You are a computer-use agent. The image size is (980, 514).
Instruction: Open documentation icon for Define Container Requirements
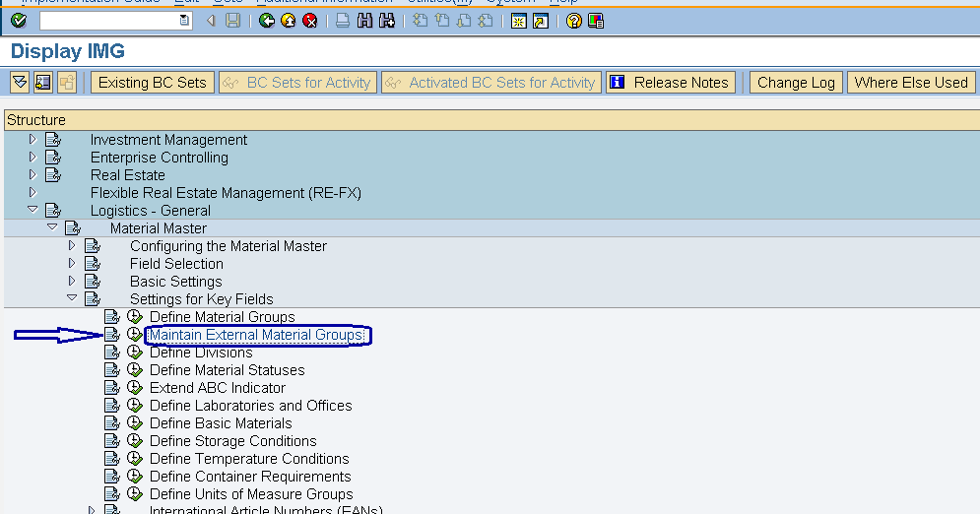(x=112, y=477)
